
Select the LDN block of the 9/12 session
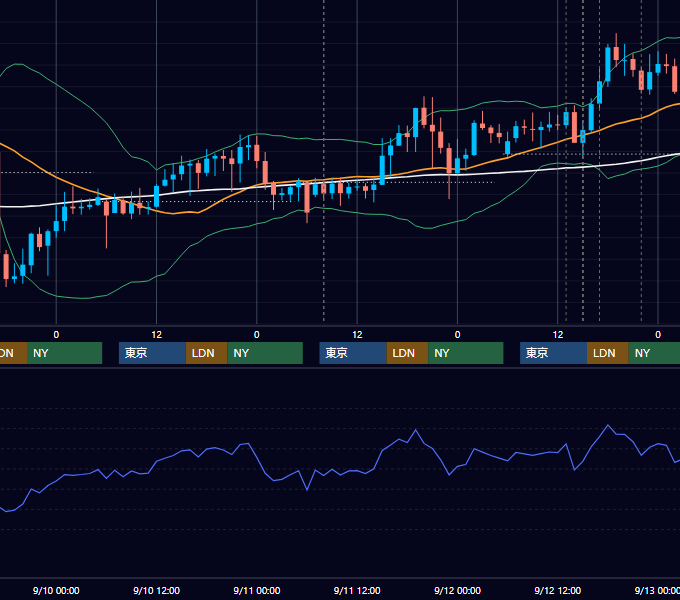click(608, 353)
